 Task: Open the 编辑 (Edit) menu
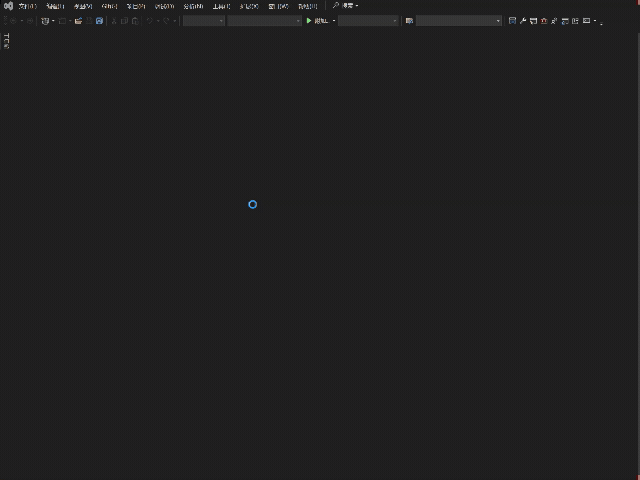(55, 6)
